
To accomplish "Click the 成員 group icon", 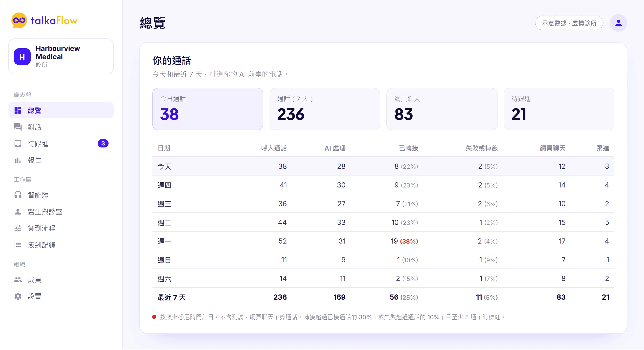I will (18, 280).
